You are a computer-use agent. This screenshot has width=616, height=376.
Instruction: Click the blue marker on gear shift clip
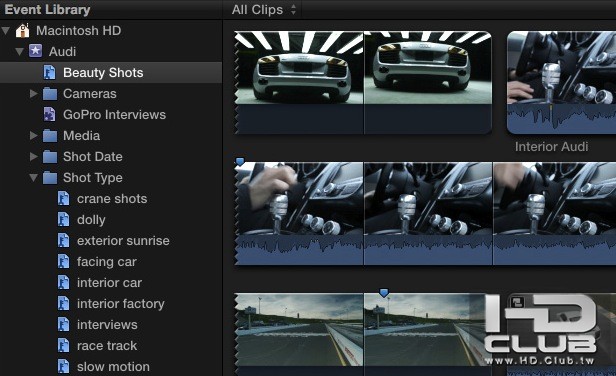[240, 161]
